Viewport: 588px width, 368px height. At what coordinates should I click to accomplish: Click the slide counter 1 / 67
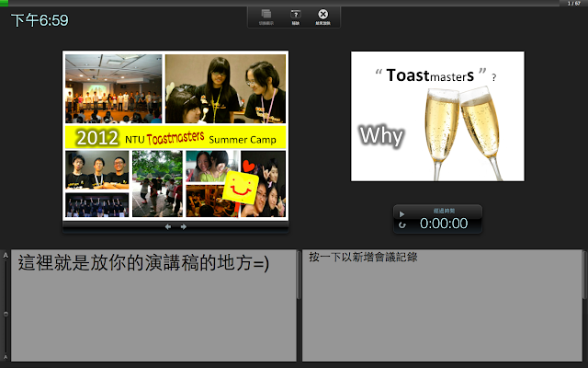click(x=573, y=4)
